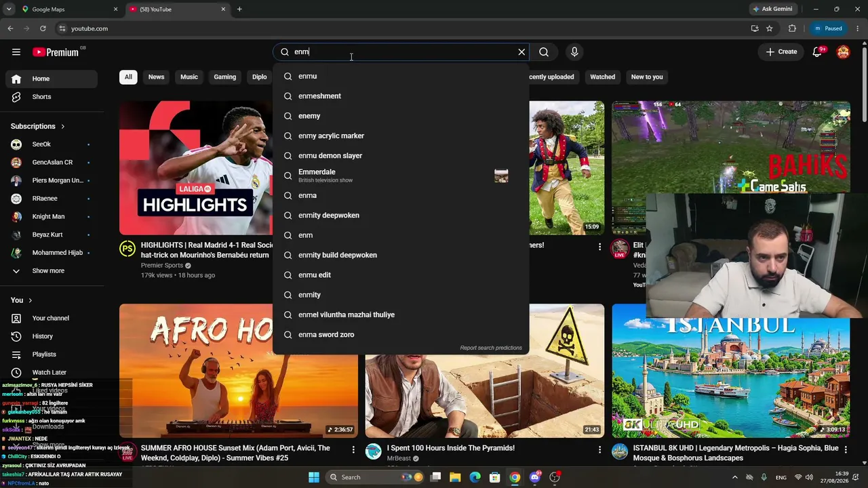Open the YouTube guide hamburger menu
This screenshot has height=488, width=868.
coord(16,52)
